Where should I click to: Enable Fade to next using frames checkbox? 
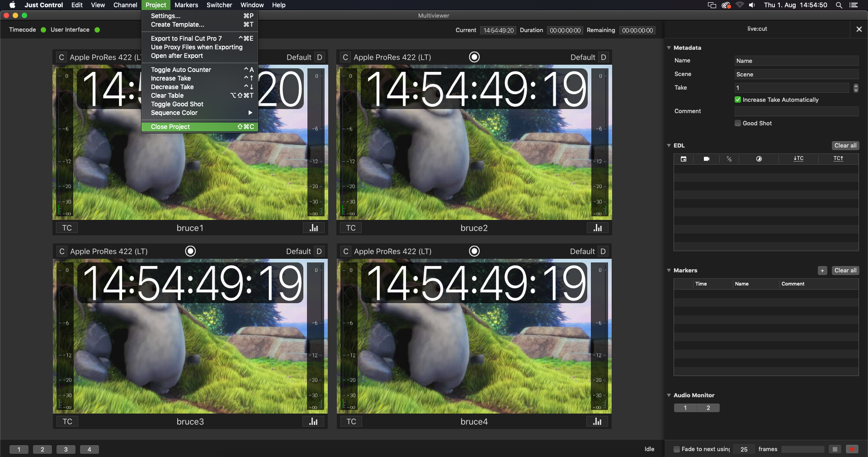point(677,449)
